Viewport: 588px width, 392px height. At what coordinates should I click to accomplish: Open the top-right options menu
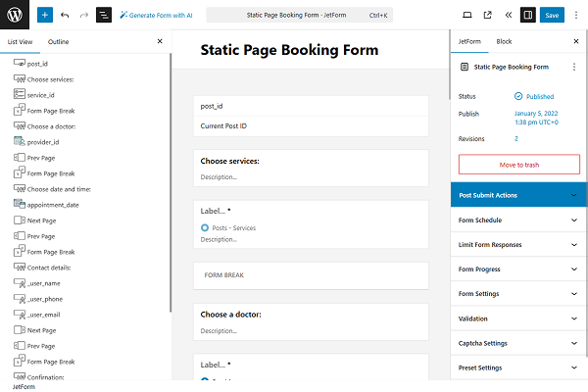point(576,15)
